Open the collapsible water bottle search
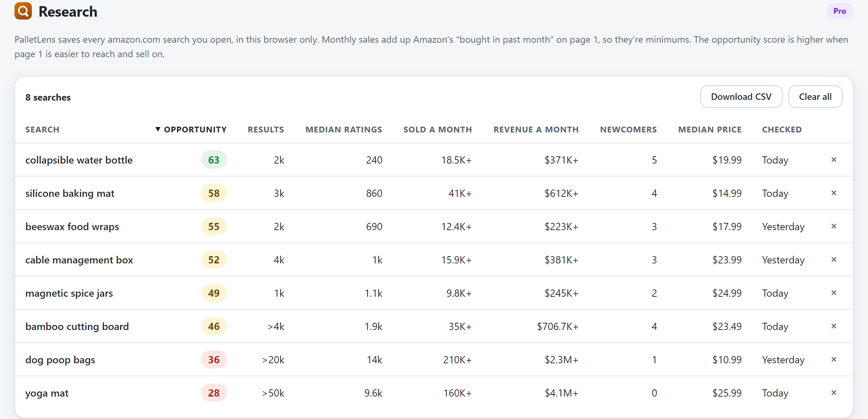The image size is (868, 419). [79, 160]
